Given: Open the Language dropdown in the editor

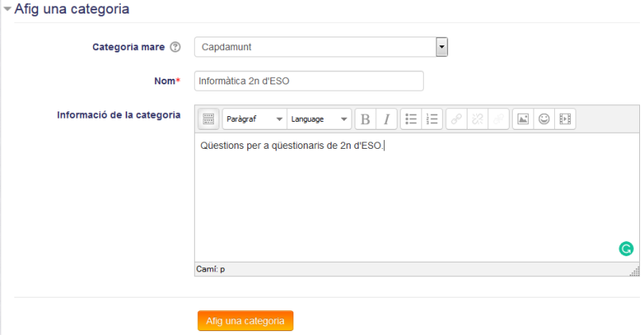Looking at the screenshot, I should pos(319,119).
